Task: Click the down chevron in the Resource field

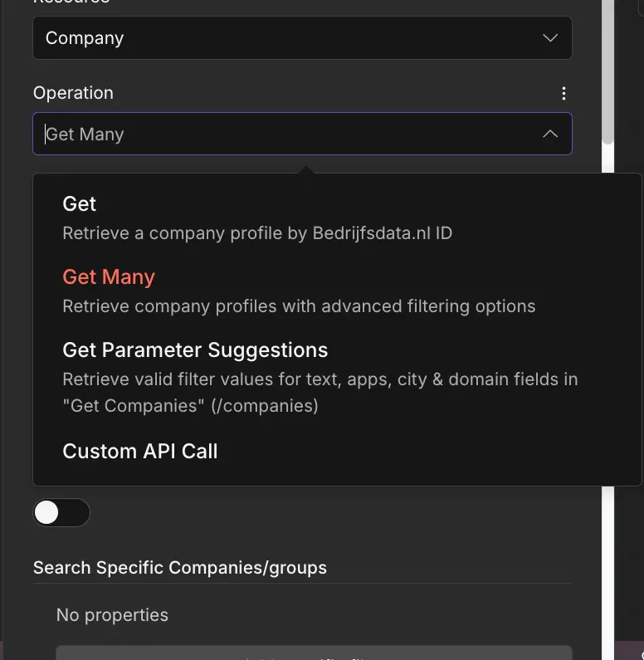Action: [x=549, y=38]
